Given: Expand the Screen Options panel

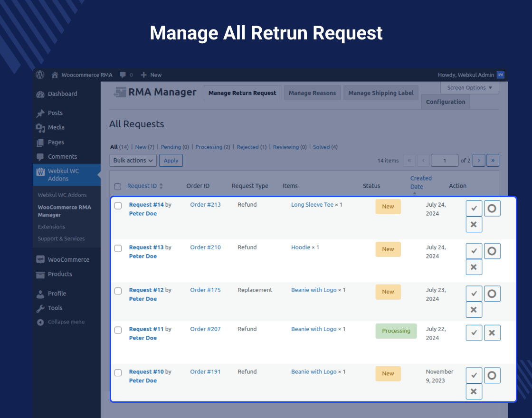Looking at the screenshot, I should (469, 88).
